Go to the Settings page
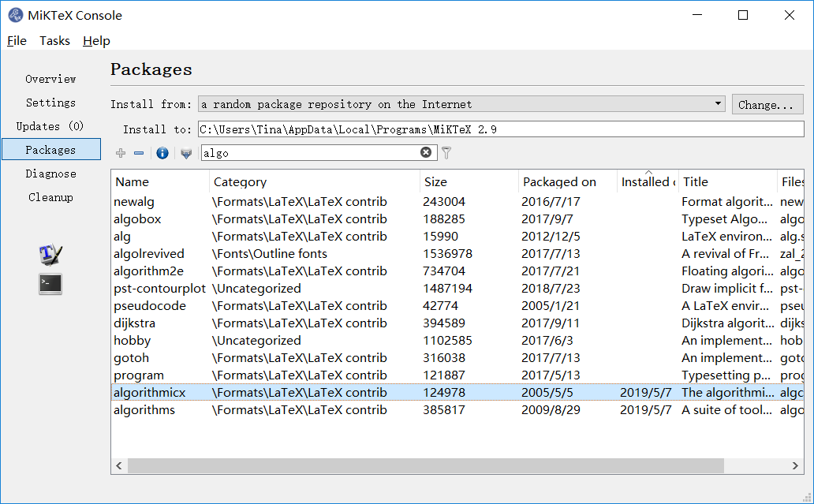The height and width of the screenshot is (504, 814). [x=50, y=103]
